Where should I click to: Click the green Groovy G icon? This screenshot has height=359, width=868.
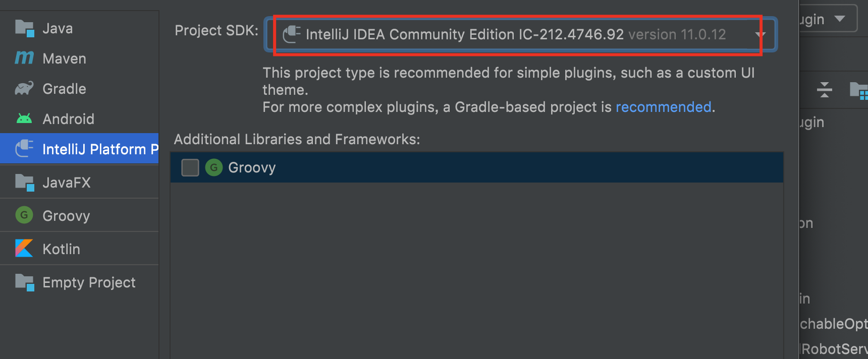pyautogui.click(x=23, y=215)
